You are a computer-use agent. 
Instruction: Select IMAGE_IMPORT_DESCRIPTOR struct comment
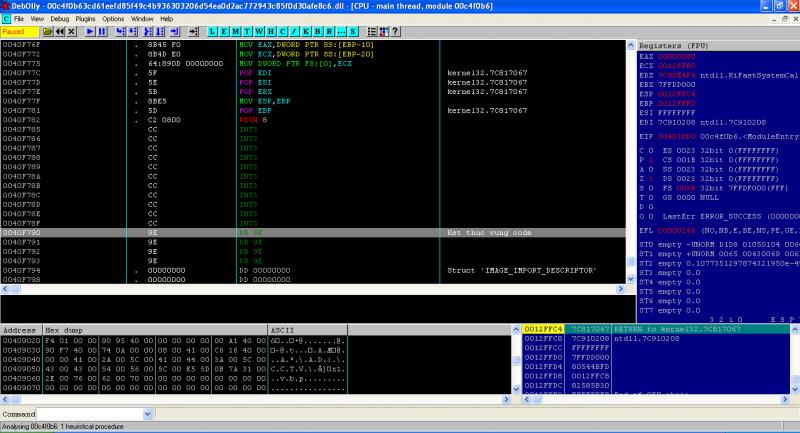[521, 270]
